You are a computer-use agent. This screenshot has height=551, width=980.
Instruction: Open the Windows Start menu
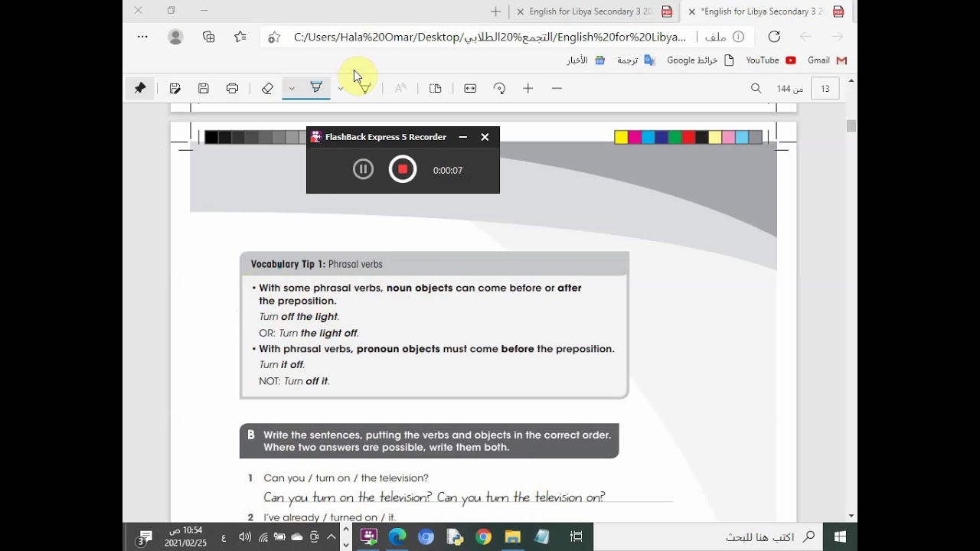pos(840,537)
